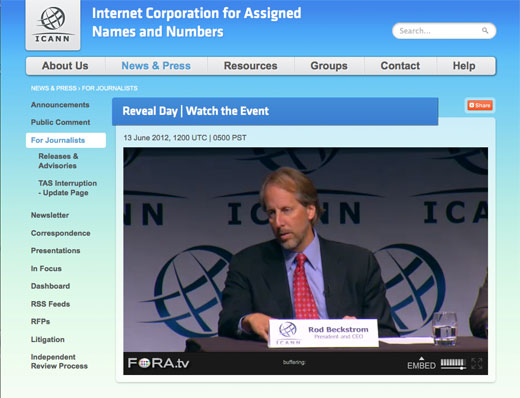Open the Resources menu
Screen dimensions: 520x398
coord(251,66)
